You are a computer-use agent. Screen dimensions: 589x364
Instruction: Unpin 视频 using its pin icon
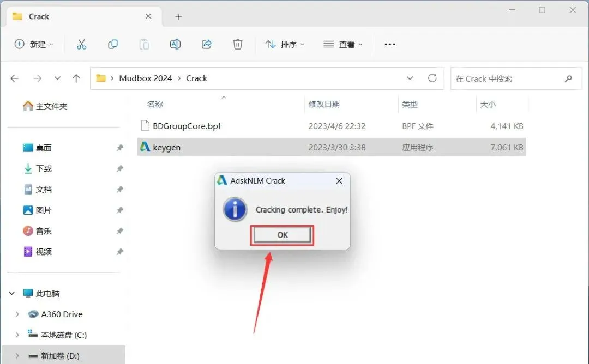pyautogui.click(x=120, y=252)
